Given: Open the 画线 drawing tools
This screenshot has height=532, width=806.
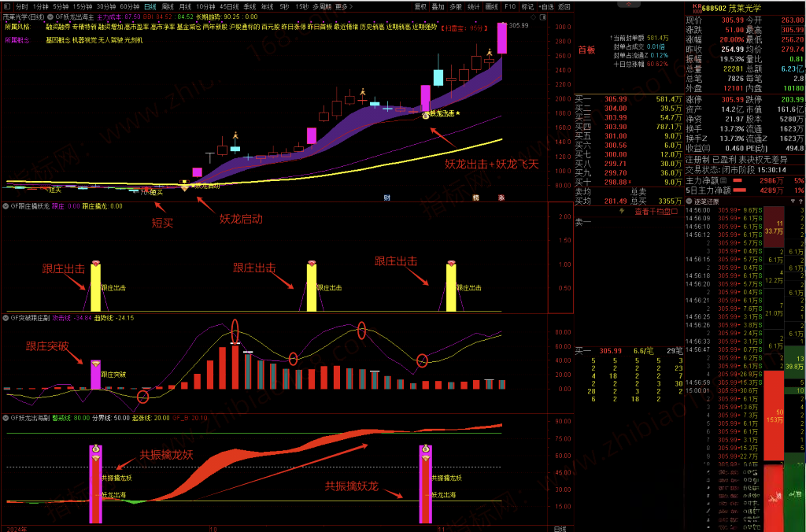Looking at the screenshot, I should [x=491, y=6].
